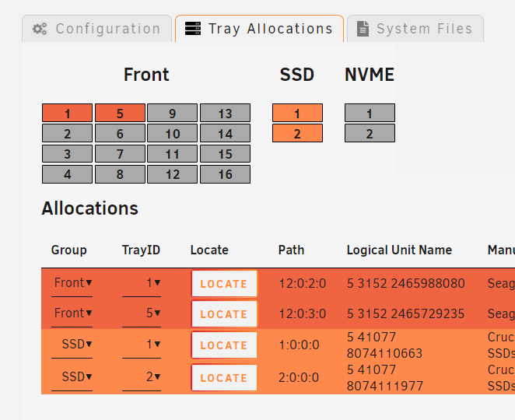This screenshot has width=515, height=420.
Task: Select Front tray 4
Action: click(68, 174)
